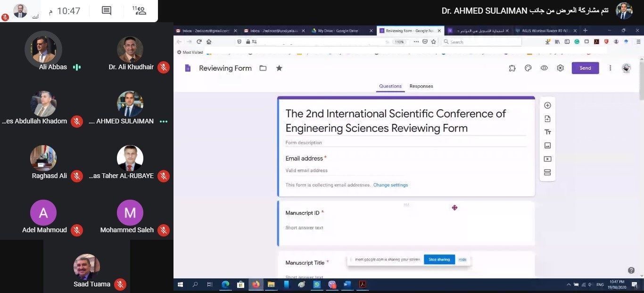Switch to the My Drive - Google Drive tab
The height and width of the screenshot is (293, 644).
tap(341, 31)
